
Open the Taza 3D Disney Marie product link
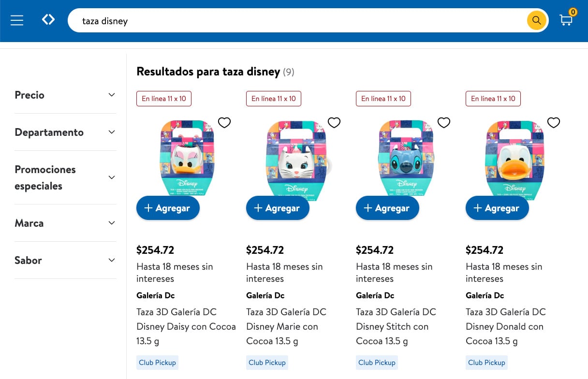pyautogui.click(x=286, y=326)
